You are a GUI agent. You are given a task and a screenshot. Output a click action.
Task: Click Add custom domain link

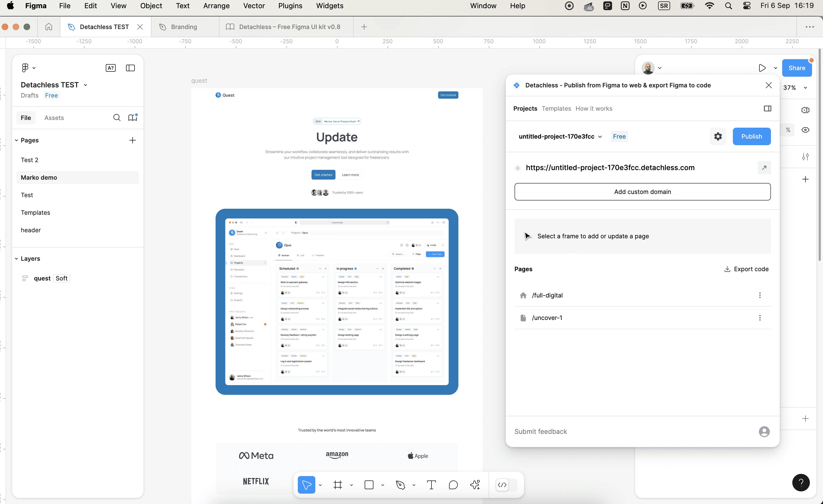pyautogui.click(x=642, y=191)
